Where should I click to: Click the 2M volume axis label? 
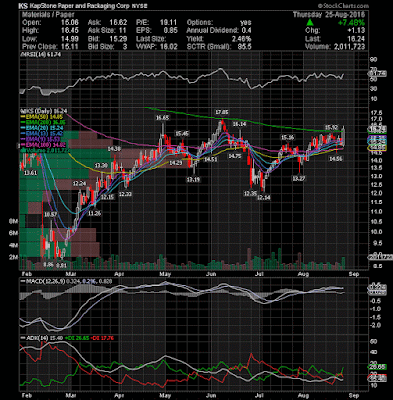click(x=13, y=257)
